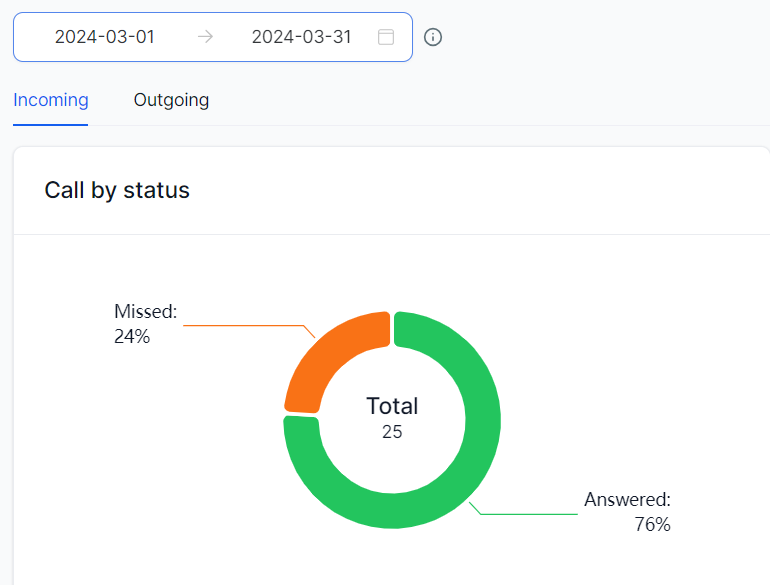The height and width of the screenshot is (585, 770).
Task: Click the 24% missed percentage value
Action: tap(132, 337)
